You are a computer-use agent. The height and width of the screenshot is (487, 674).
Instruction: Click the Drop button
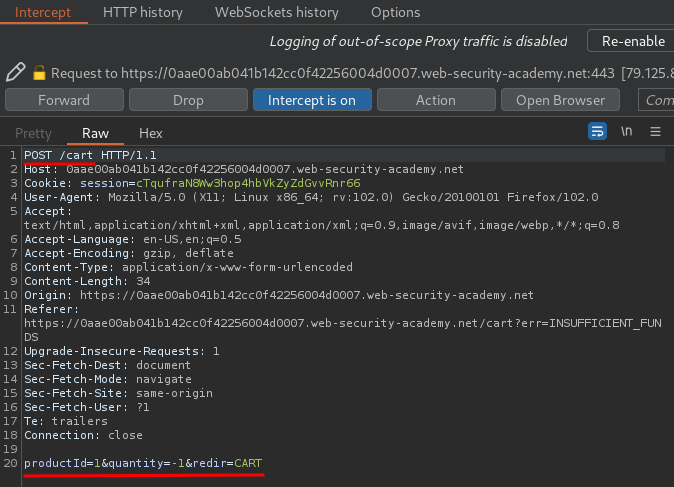(188, 100)
